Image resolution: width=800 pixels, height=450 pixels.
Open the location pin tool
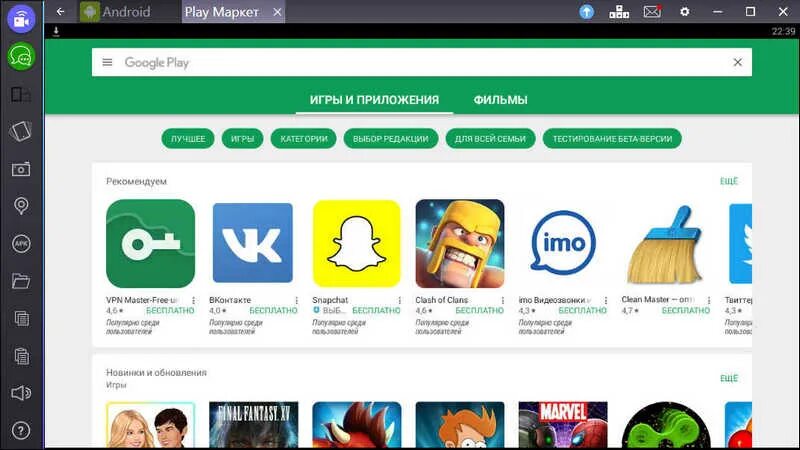pyautogui.click(x=21, y=206)
